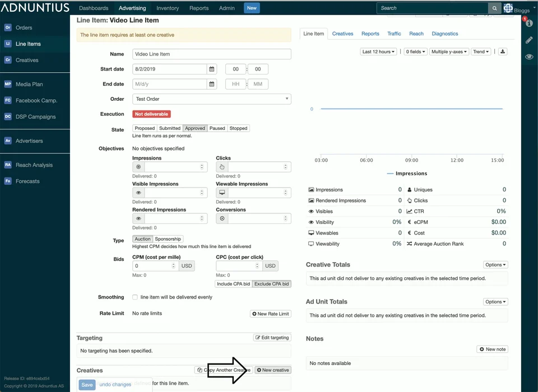Open the Dashboards menu
The width and height of the screenshot is (538, 392).
(x=94, y=8)
